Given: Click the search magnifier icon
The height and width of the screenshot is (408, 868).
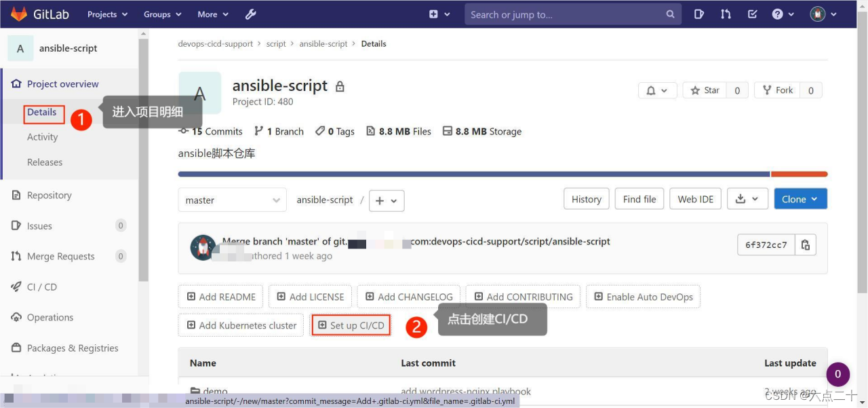Looking at the screenshot, I should tap(670, 14).
